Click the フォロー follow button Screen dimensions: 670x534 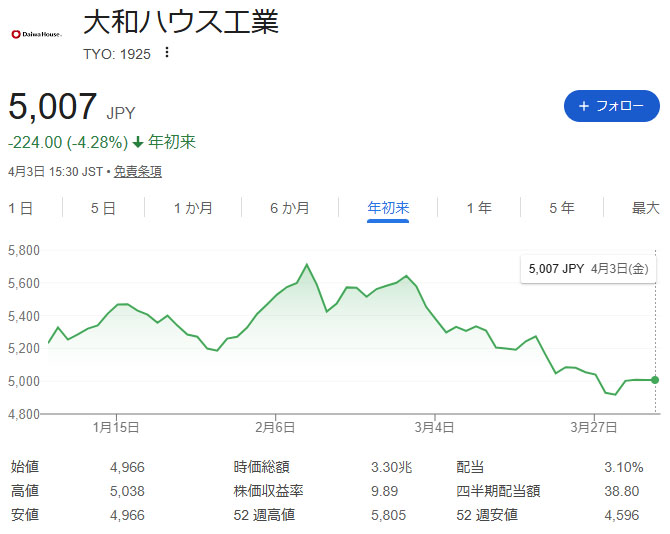[x=611, y=106]
